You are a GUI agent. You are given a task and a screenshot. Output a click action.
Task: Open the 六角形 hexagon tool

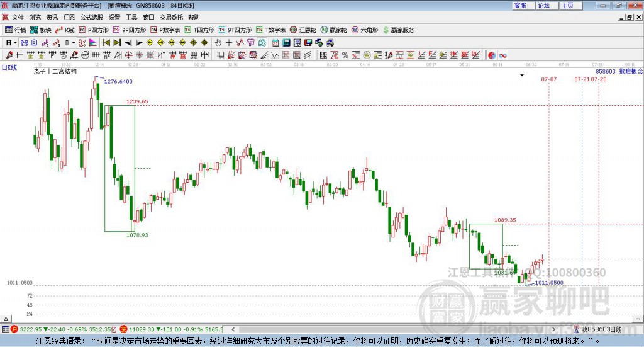(x=365, y=30)
